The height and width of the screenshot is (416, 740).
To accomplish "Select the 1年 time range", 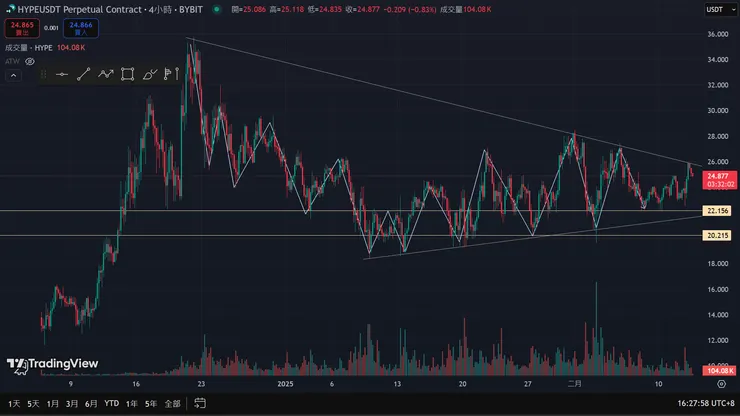I will [x=132, y=404].
